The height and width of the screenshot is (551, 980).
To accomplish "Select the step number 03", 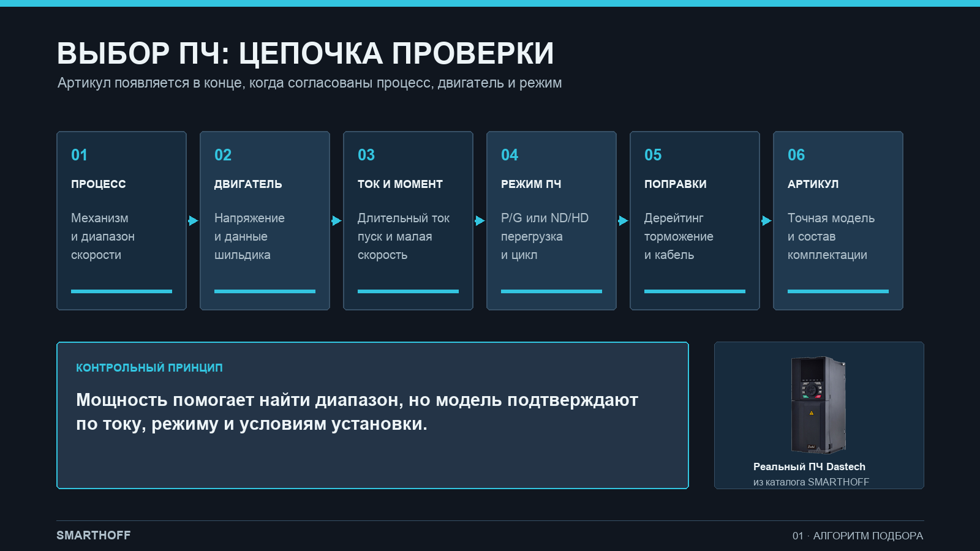I will 366,155.
